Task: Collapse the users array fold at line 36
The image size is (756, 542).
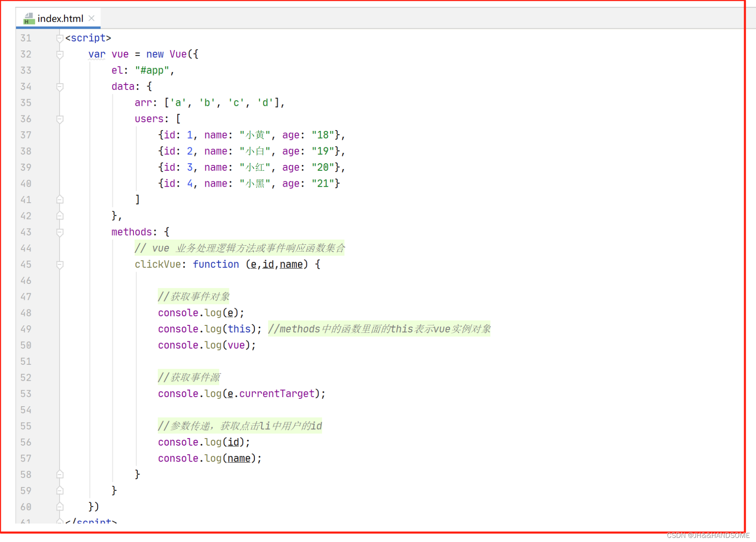Action: [60, 119]
